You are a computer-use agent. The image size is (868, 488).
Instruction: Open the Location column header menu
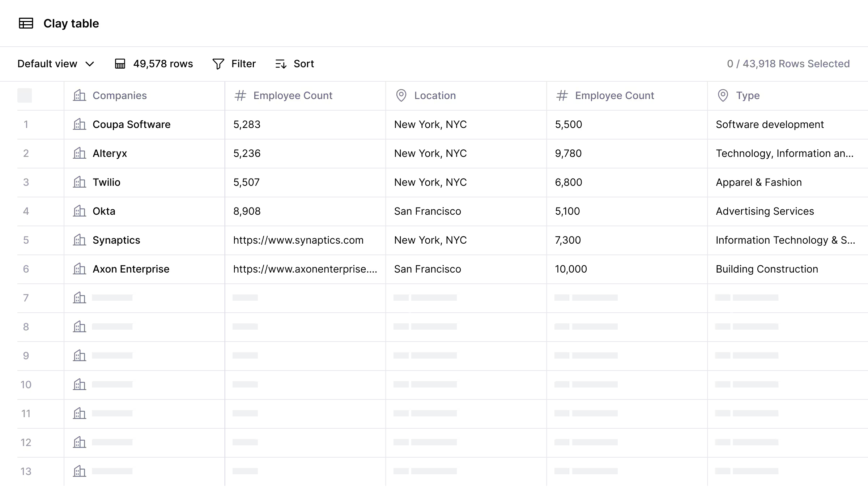point(435,95)
